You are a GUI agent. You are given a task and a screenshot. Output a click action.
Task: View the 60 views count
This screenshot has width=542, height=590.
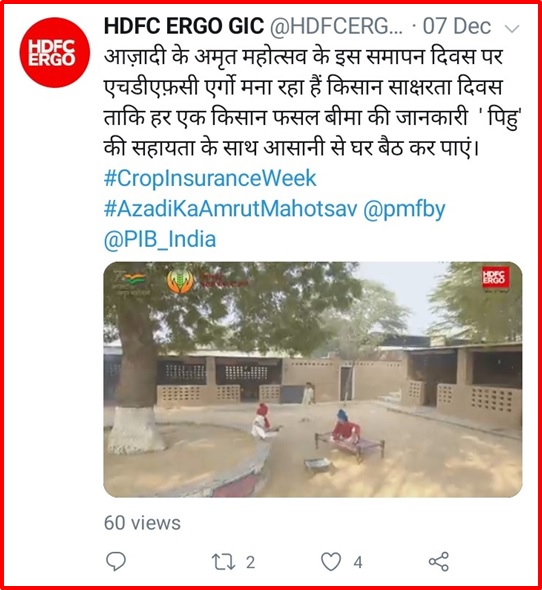(142, 523)
